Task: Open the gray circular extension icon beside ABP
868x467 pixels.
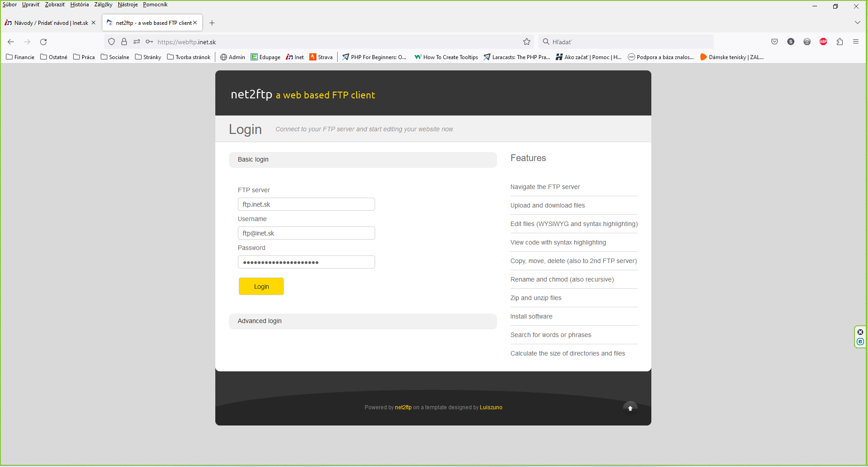Action: pyautogui.click(x=807, y=42)
